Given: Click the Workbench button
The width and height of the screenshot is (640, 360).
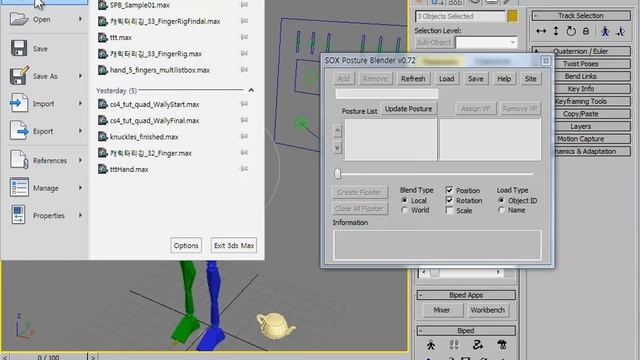Looking at the screenshot, I should (488, 310).
